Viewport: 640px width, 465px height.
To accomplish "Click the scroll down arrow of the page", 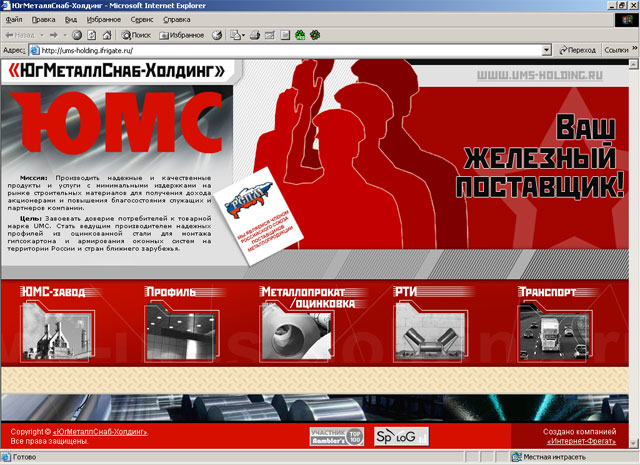I will [633, 443].
